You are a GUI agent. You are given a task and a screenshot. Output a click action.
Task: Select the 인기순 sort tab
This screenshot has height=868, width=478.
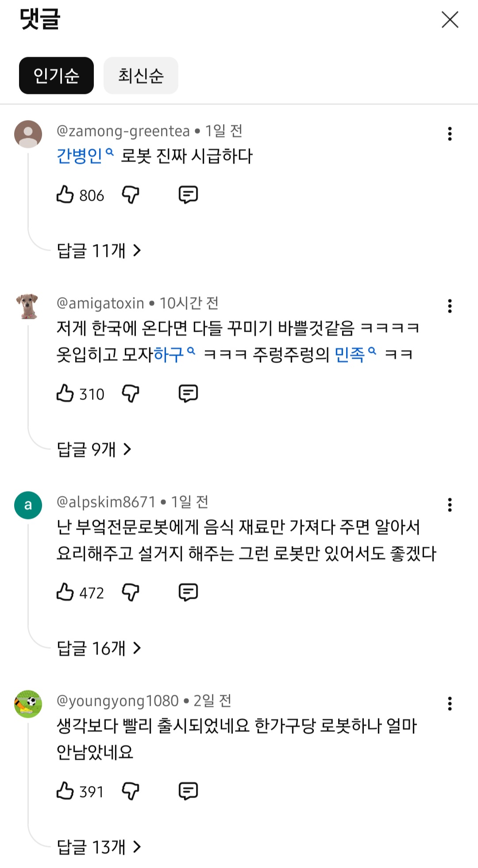tap(56, 76)
